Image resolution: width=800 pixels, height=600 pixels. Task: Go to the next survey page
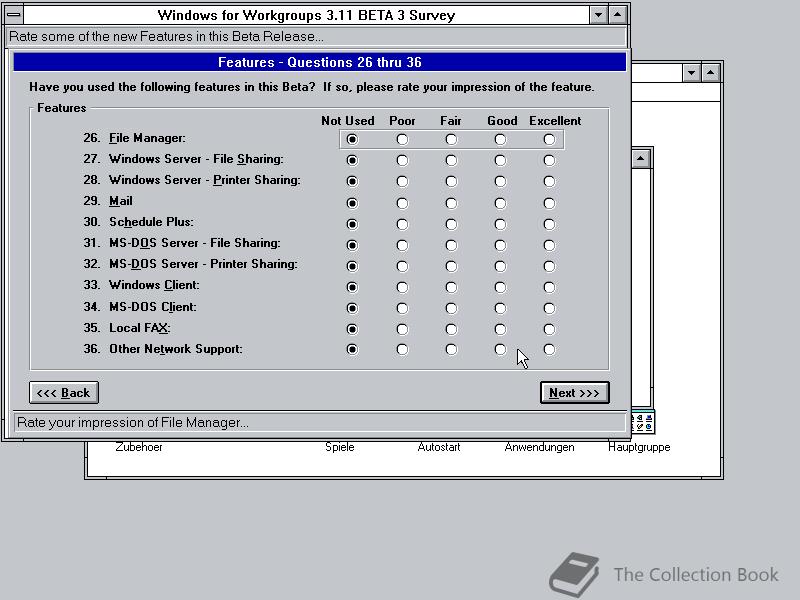click(574, 392)
